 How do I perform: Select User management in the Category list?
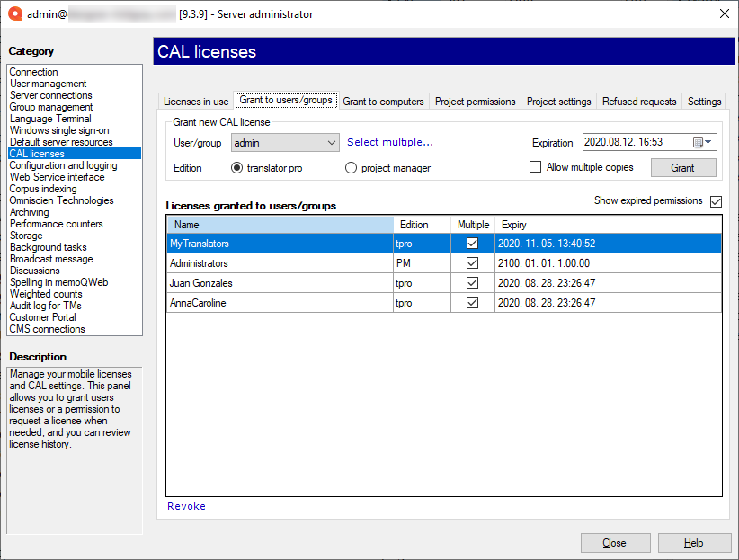tap(49, 84)
